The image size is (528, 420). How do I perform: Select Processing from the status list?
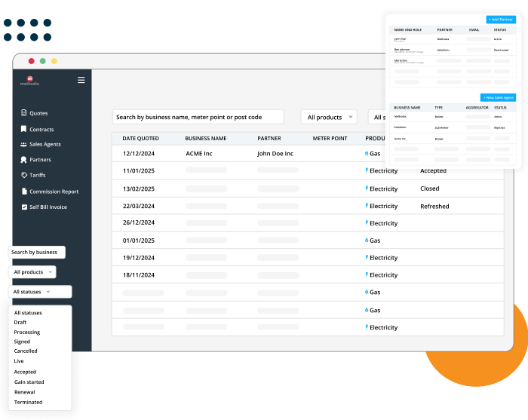click(27, 332)
